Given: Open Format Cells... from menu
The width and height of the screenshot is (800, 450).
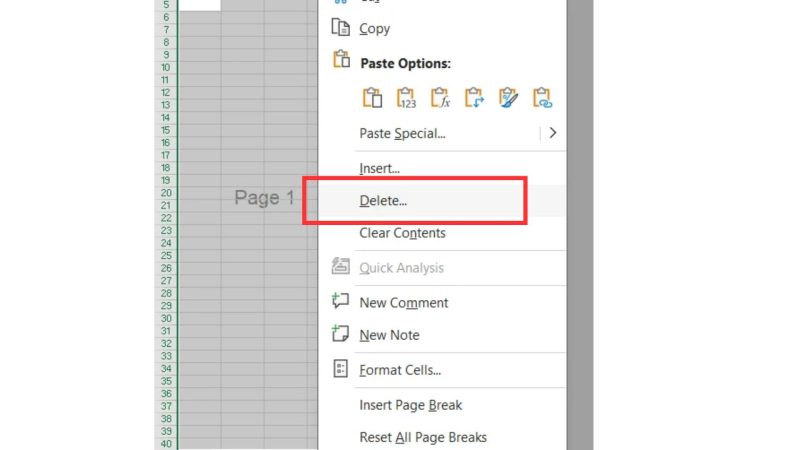Looking at the screenshot, I should (x=400, y=370).
